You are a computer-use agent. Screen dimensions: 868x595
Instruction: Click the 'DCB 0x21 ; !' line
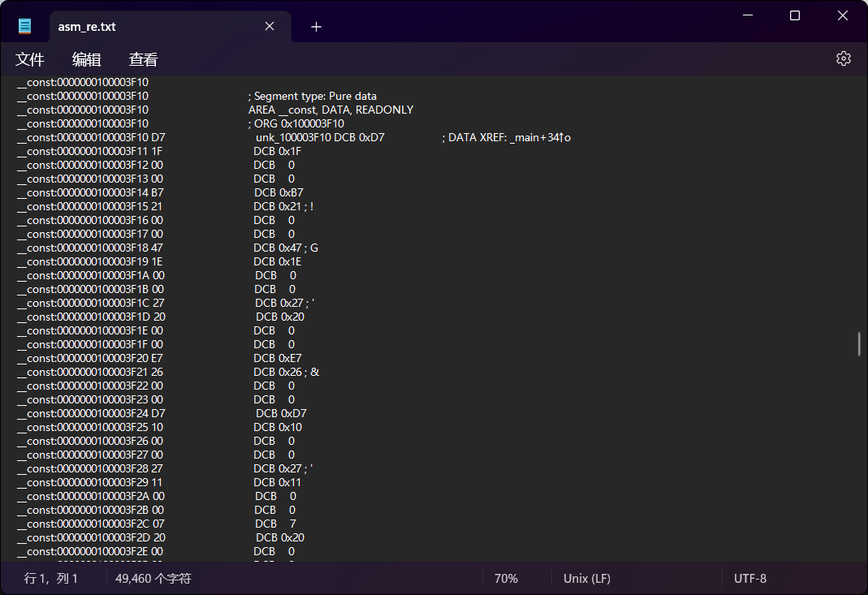pyautogui.click(x=283, y=206)
